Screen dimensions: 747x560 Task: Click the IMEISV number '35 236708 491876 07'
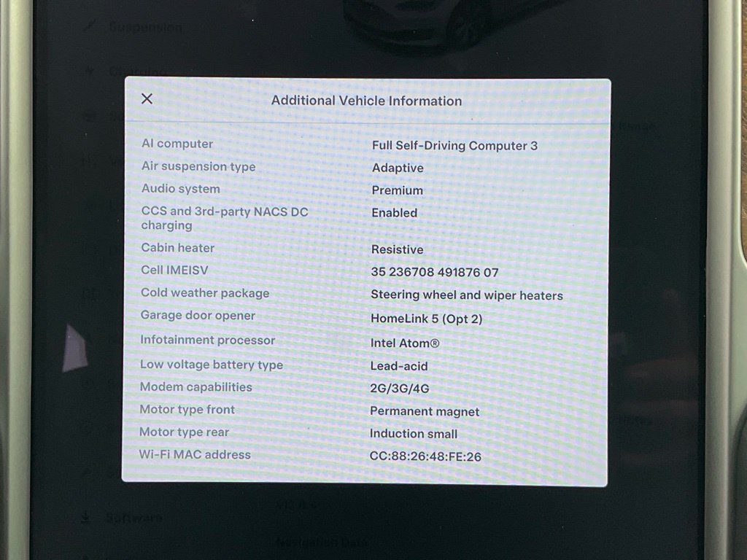tap(435, 272)
